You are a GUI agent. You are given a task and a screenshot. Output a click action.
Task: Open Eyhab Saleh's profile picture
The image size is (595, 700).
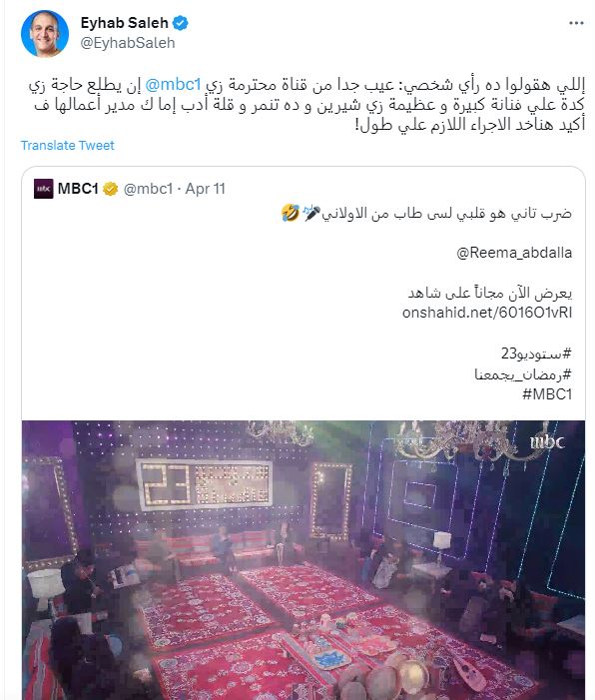tap(45, 34)
